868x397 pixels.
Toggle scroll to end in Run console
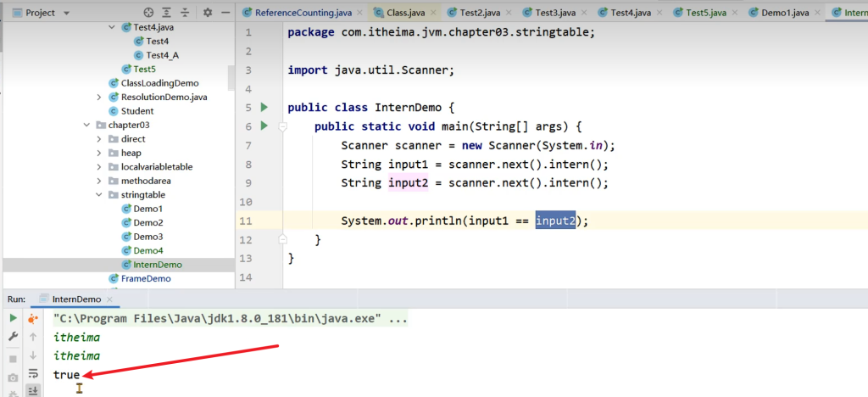point(33,391)
